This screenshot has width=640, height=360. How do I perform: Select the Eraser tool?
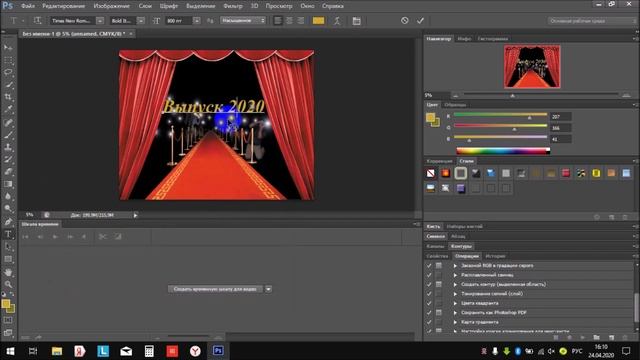point(8,171)
